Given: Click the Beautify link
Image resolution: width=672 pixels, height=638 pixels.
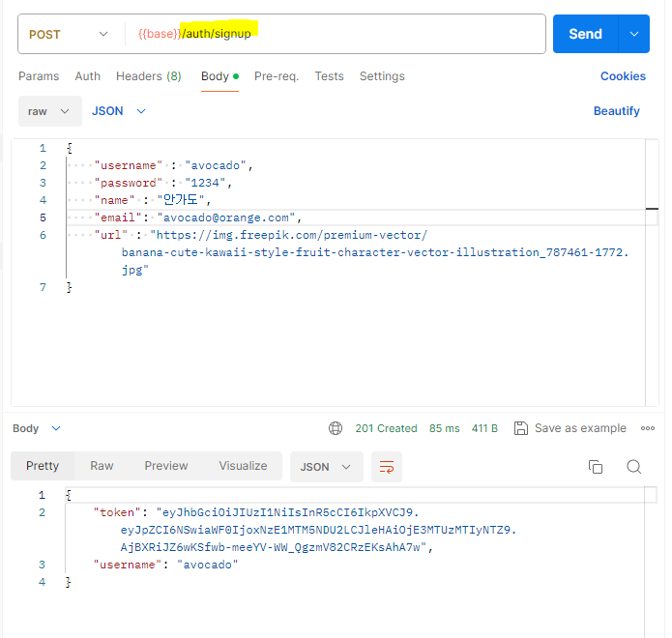Looking at the screenshot, I should tap(616, 111).
